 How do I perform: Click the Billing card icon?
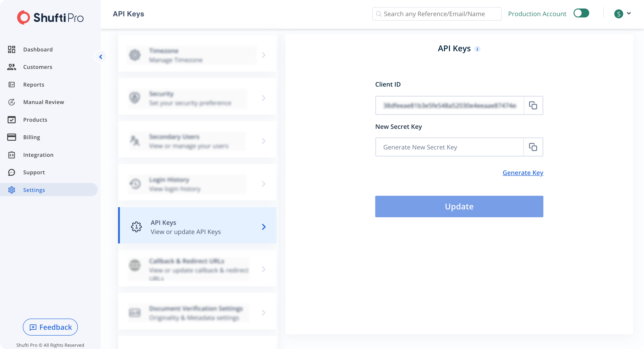11,137
